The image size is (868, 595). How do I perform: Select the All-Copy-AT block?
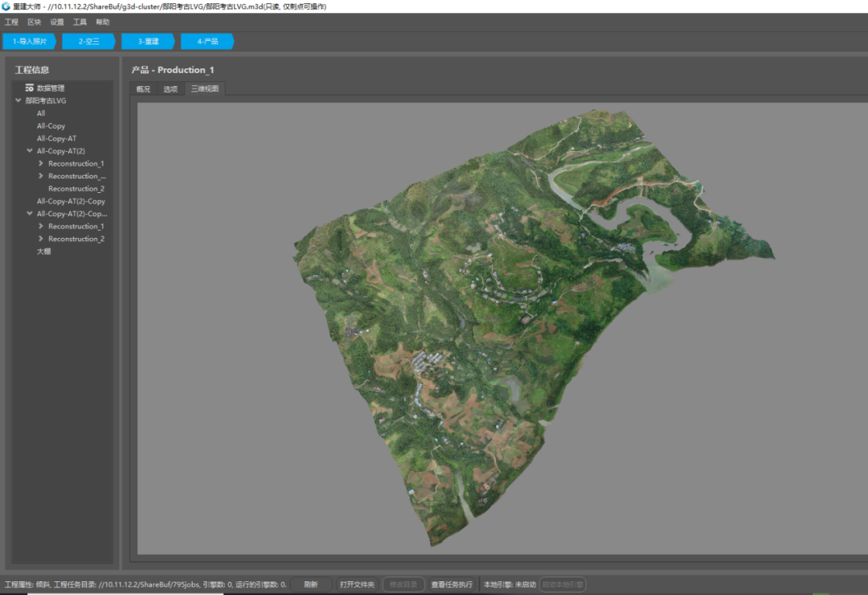click(x=56, y=138)
